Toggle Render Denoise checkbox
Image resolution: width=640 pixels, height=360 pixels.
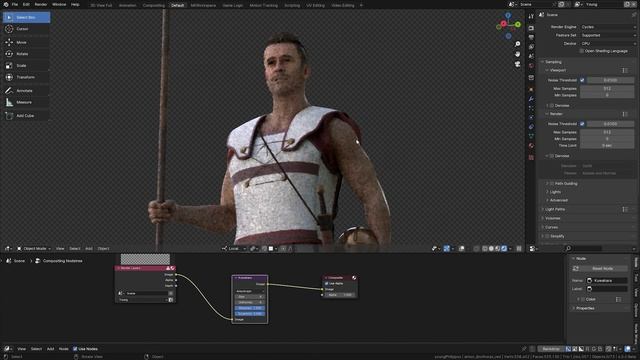(552, 156)
